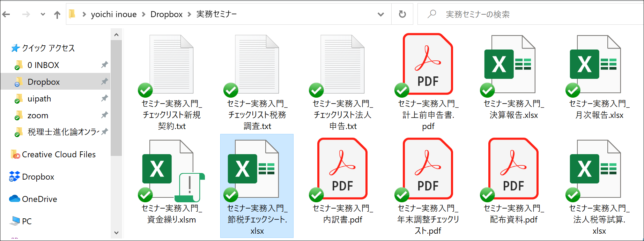Select Dropbox in the breadcrumb path
Viewport: 644px width, 241px height.
166,14
